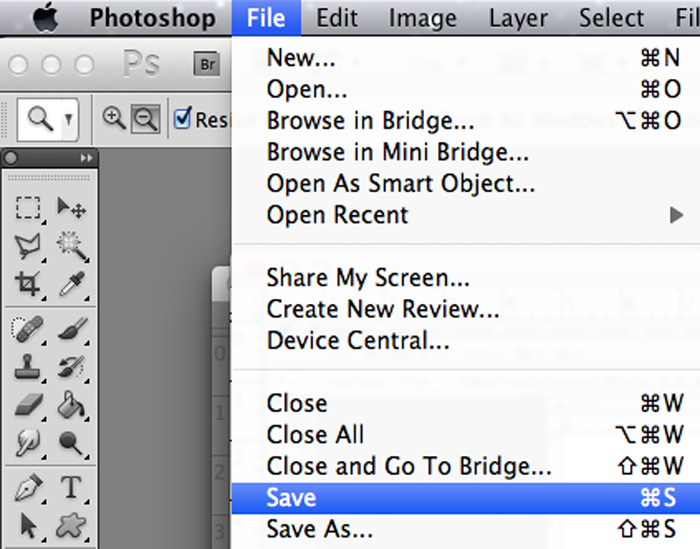The image size is (700, 549).
Task: Select the Move tool
Action: pyautogui.click(x=71, y=208)
